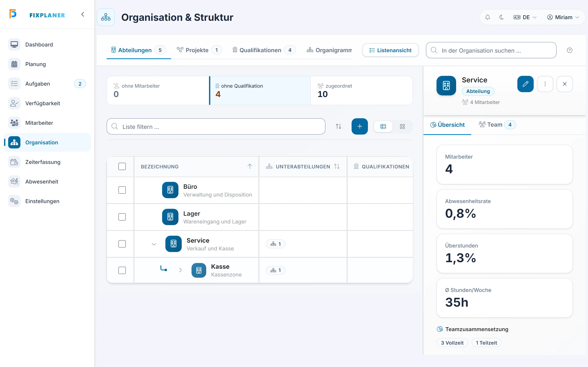Viewport: 588px width, 367px height.
Task: Click the pencil edit button for Service
Action: click(525, 84)
